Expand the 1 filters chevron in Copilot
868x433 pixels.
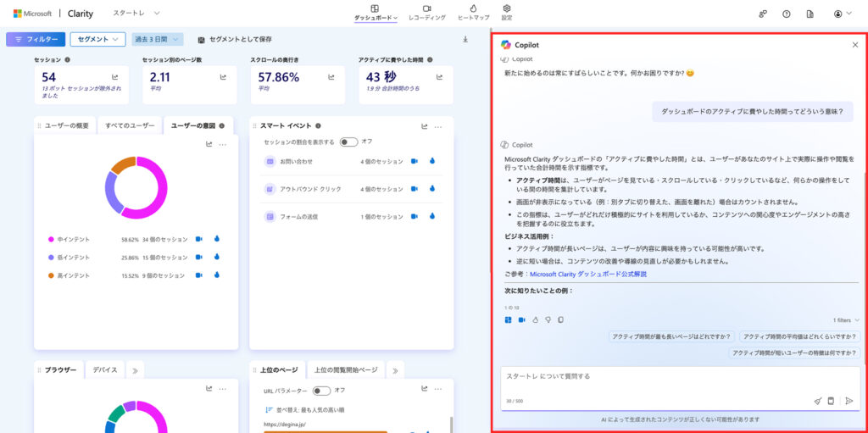857,320
